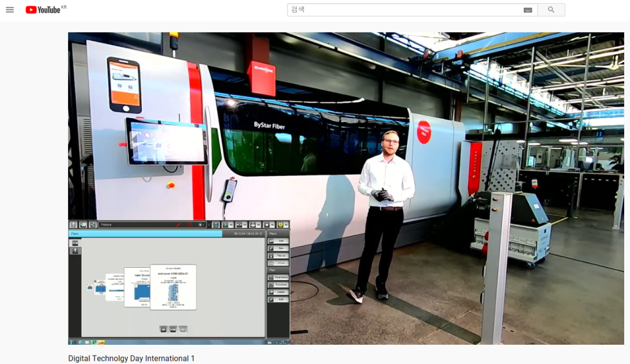Click the Edit button in Plan panel
This screenshot has width=630, height=364.
[x=278, y=299]
